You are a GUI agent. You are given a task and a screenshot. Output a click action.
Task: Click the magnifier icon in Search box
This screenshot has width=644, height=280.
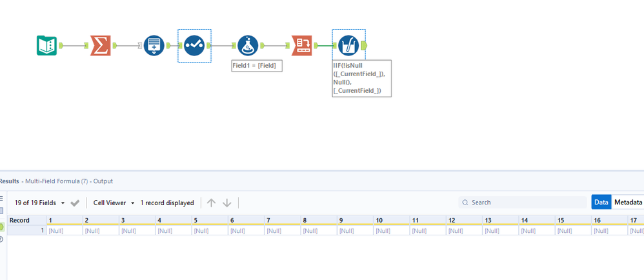coord(465,203)
